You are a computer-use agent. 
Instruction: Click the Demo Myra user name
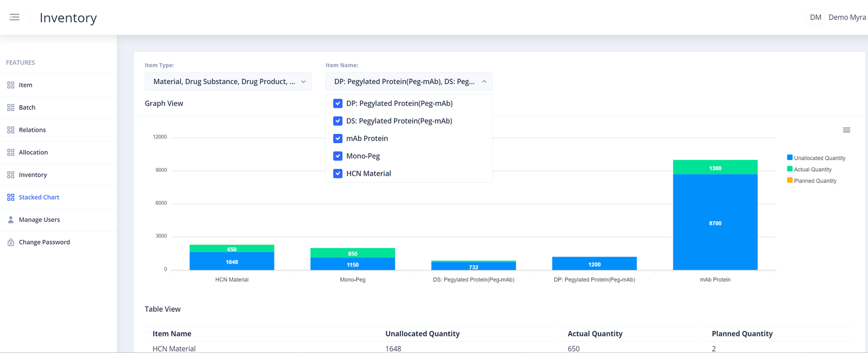click(x=847, y=17)
